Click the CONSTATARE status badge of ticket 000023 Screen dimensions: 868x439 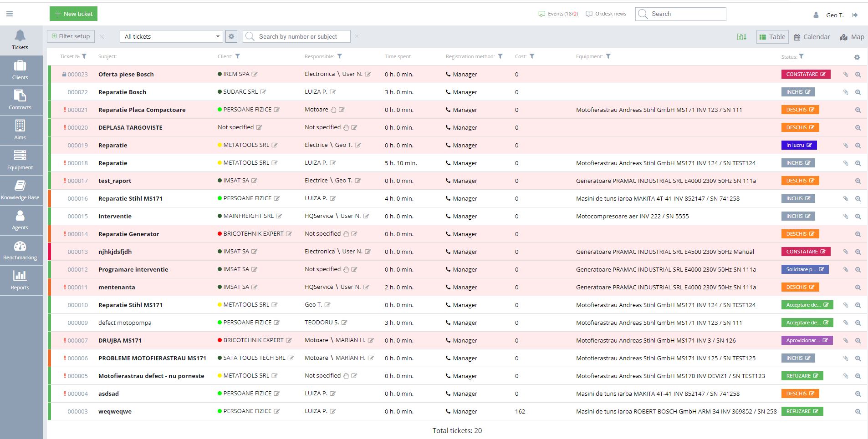pos(805,74)
